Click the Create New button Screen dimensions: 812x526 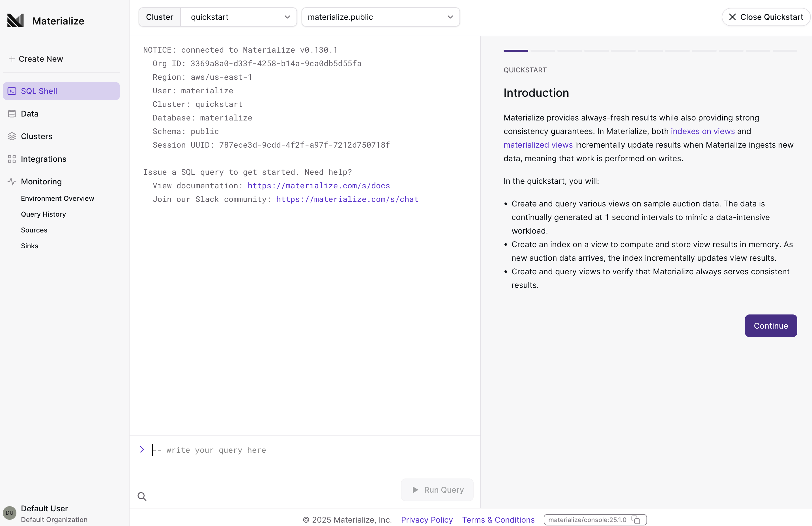pyautogui.click(x=36, y=59)
